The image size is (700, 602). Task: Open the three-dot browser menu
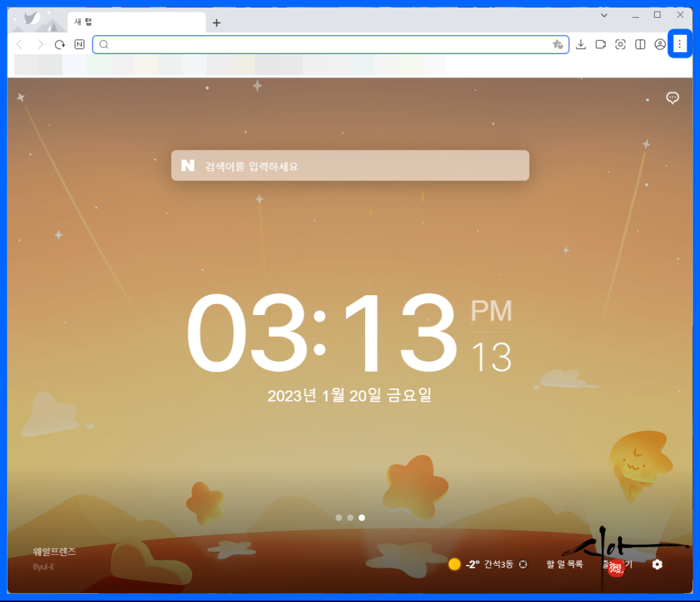(x=679, y=44)
